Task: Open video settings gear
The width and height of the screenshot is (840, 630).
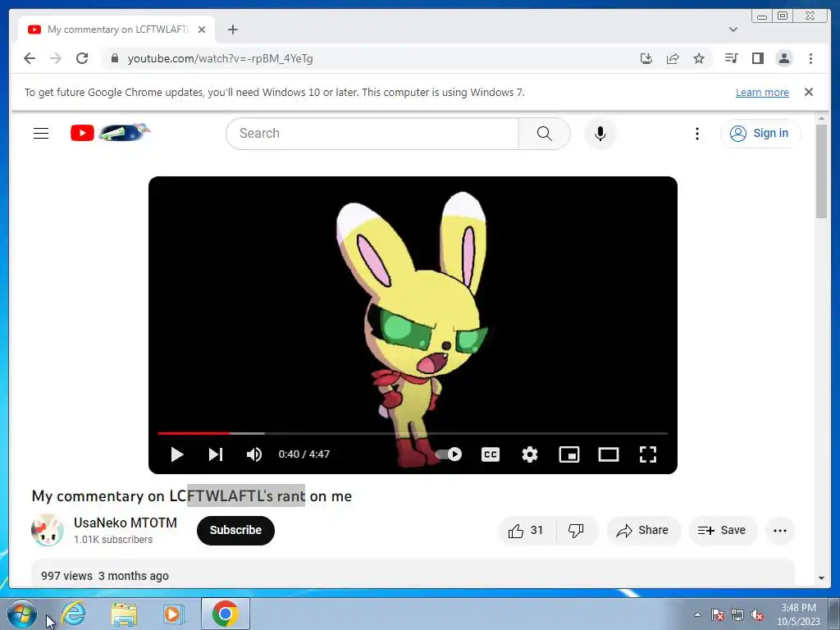Action: point(530,454)
